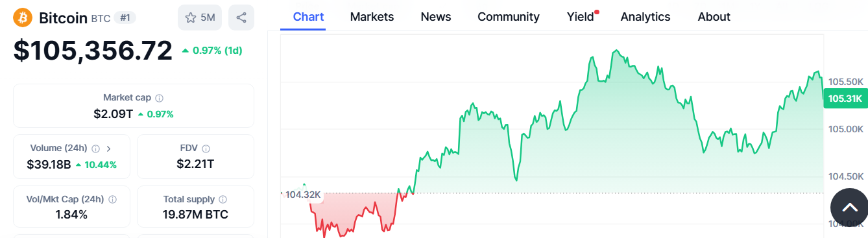Click the 104.50K y-axis label
The height and width of the screenshot is (238, 868).
coord(847,176)
